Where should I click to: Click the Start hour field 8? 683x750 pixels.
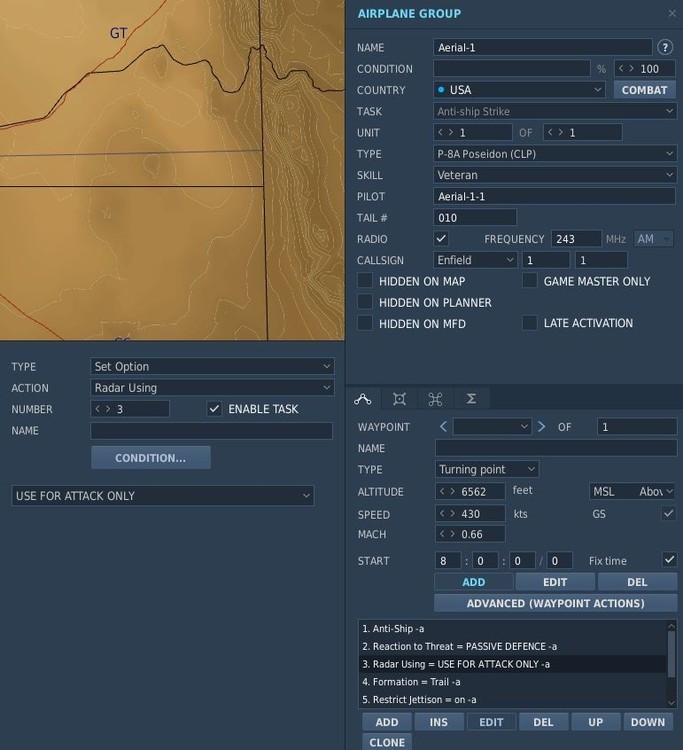coord(448,561)
